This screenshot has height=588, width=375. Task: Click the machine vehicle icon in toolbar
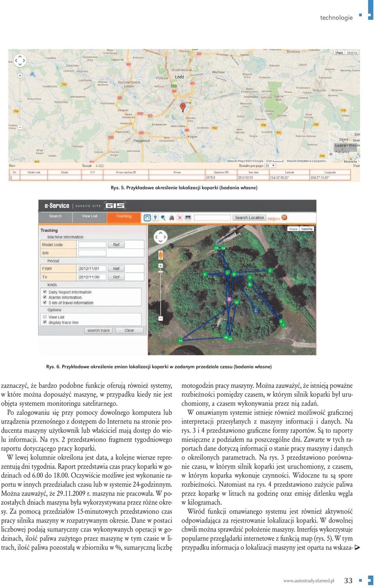(171, 217)
